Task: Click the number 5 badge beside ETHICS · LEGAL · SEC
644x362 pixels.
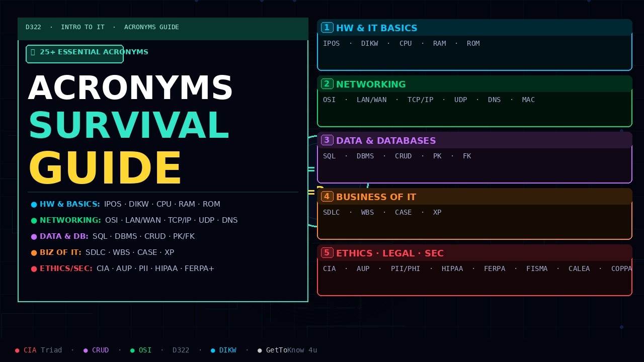Action: point(327,253)
